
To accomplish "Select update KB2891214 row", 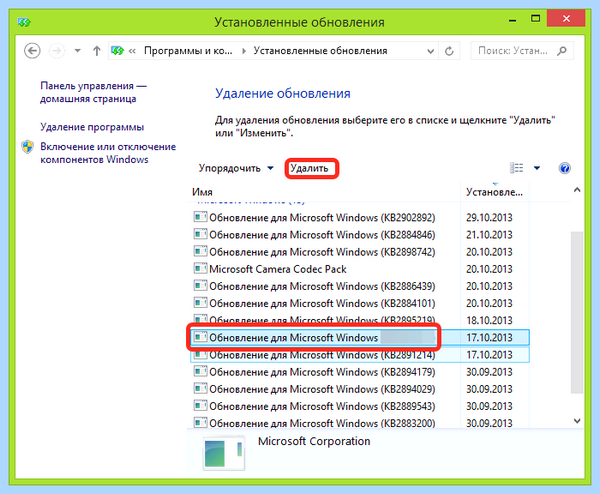I will coord(360,355).
